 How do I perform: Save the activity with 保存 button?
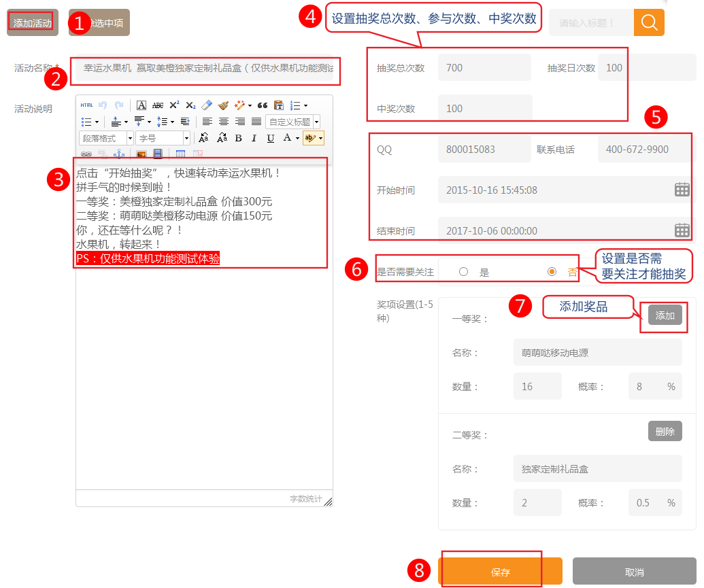point(500,572)
